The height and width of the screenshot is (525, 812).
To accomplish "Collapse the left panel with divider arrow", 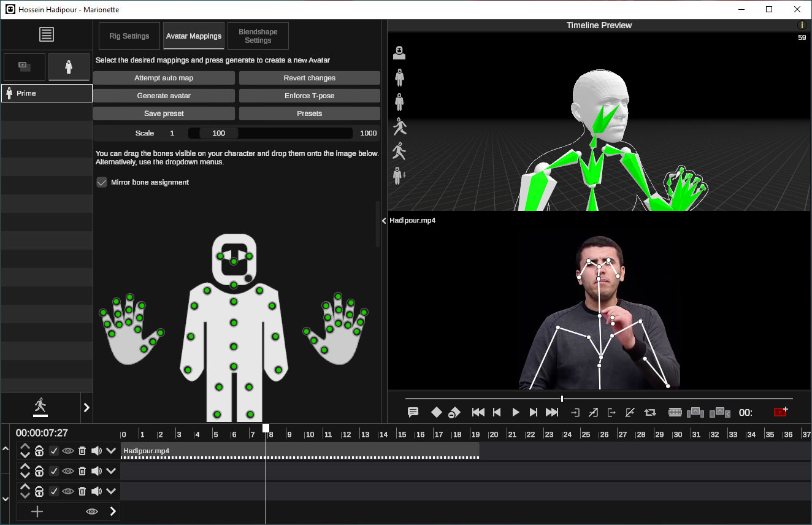I will 384,220.
